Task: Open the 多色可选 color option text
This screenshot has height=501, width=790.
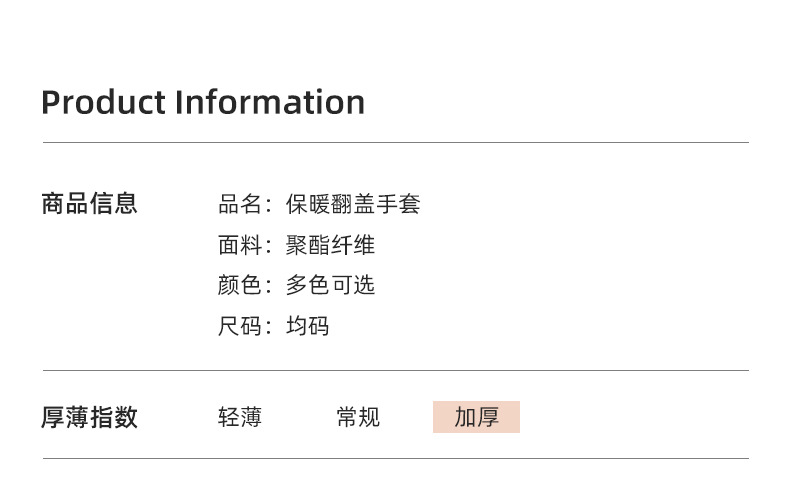Action: 330,285
